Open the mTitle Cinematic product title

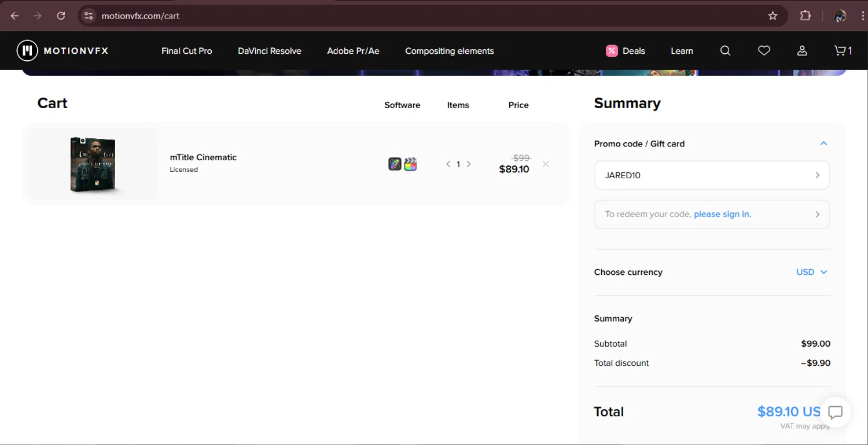pos(203,157)
